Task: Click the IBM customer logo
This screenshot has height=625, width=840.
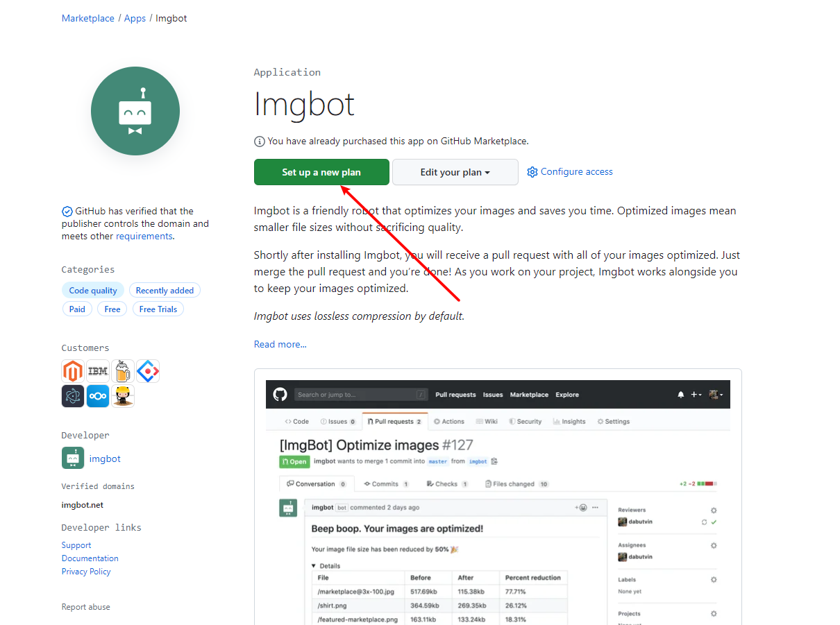Action: [x=98, y=371]
